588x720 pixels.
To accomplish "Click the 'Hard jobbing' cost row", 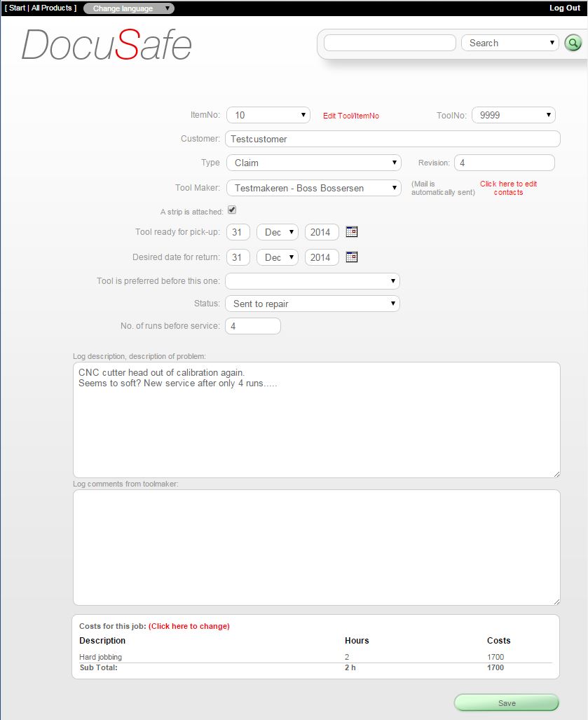I will pyautogui.click(x=316, y=657).
